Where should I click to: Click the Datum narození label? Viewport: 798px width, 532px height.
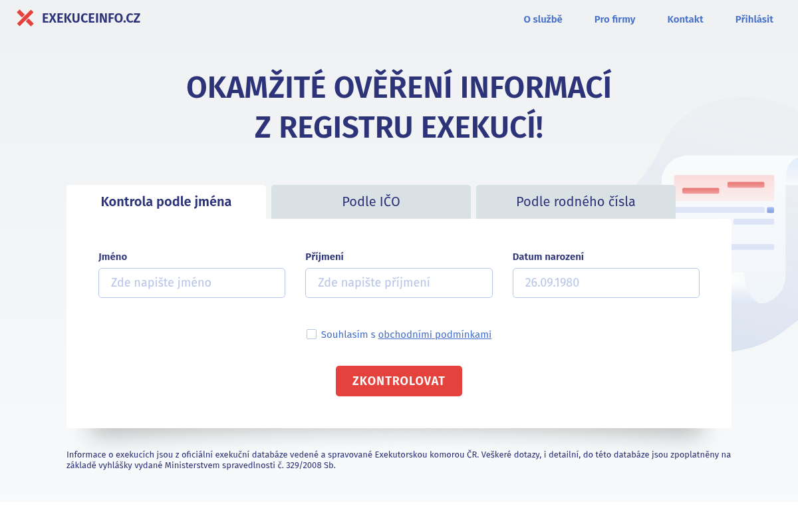[548, 257]
